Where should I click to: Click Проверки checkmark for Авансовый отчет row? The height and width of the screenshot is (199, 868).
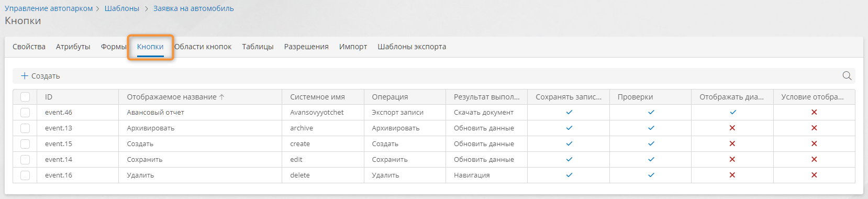coord(651,112)
